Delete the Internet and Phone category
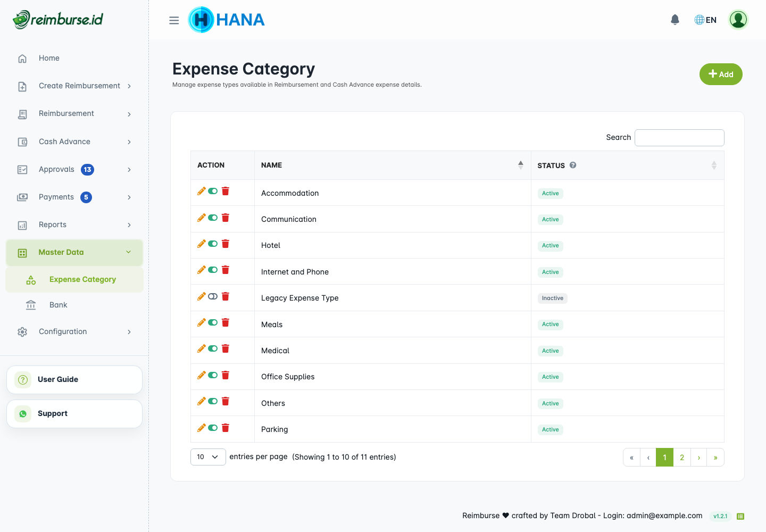Screen dimensions: 766x532 (x=226, y=270)
